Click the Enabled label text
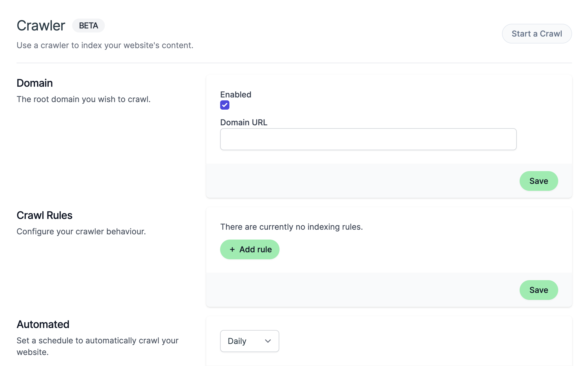The width and height of the screenshot is (588, 366). (235, 94)
